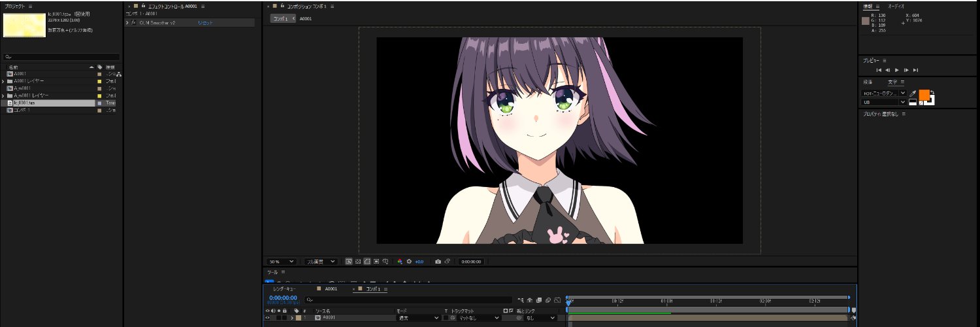Viewport: 980px width, 327px height.
Task: Switch to the 情報 panel tab
Action: point(868,6)
